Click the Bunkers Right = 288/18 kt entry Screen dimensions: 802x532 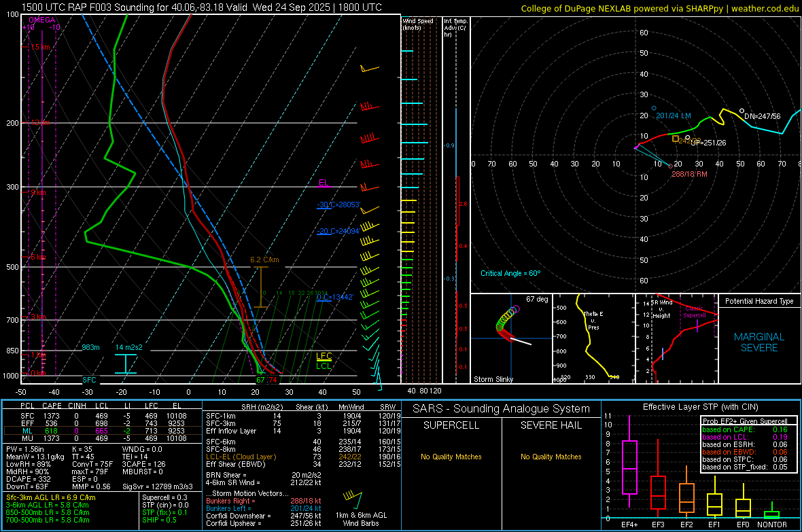(x=264, y=501)
